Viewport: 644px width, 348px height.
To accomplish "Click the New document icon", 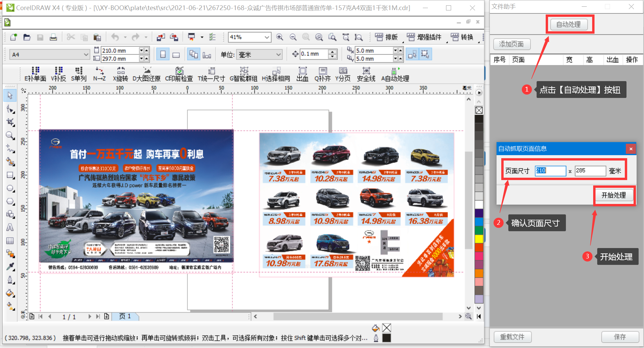I will 13,37.
